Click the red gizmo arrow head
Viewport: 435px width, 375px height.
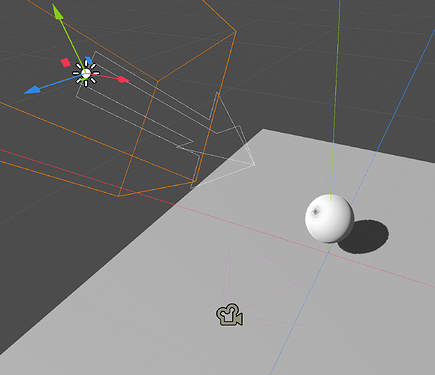pos(123,79)
